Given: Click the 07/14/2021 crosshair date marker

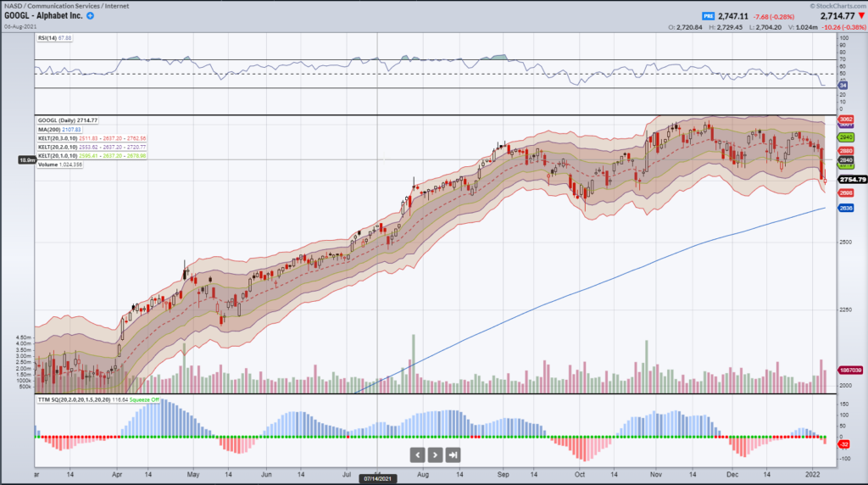Looking at the screenshot, I should point(377,478).
